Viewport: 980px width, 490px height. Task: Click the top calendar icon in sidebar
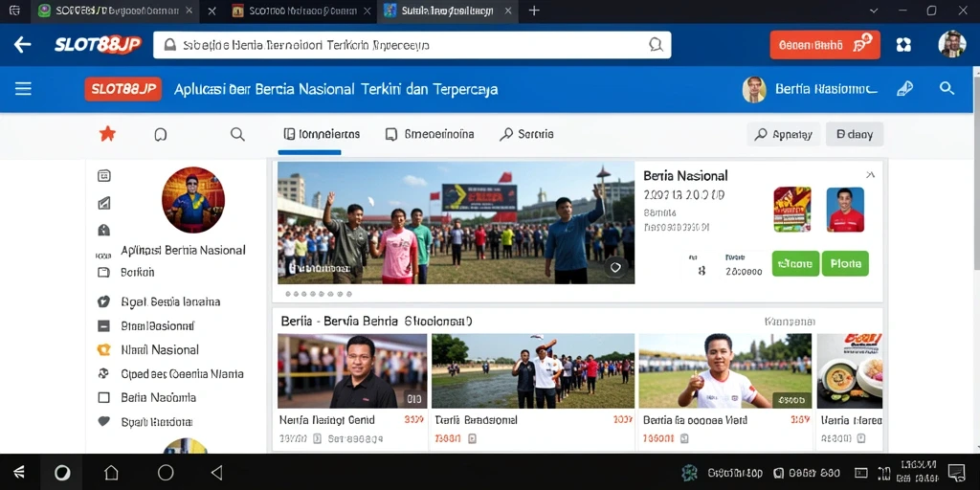point(103,176)
